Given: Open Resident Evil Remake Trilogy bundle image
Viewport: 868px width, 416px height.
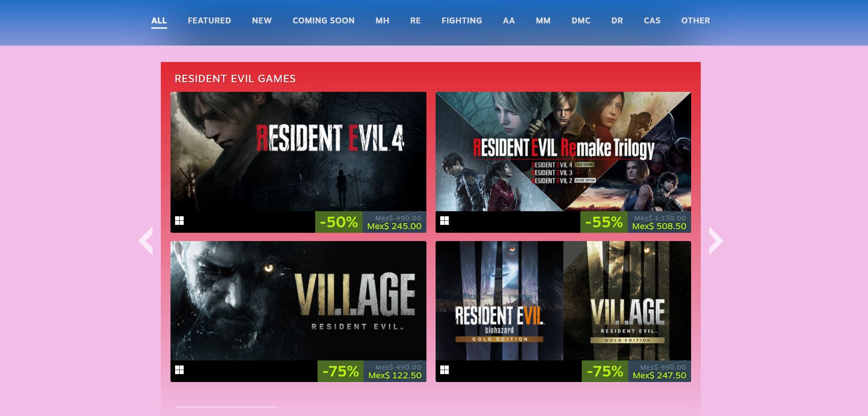Looking at the screenshot, I should coord(563,152).
